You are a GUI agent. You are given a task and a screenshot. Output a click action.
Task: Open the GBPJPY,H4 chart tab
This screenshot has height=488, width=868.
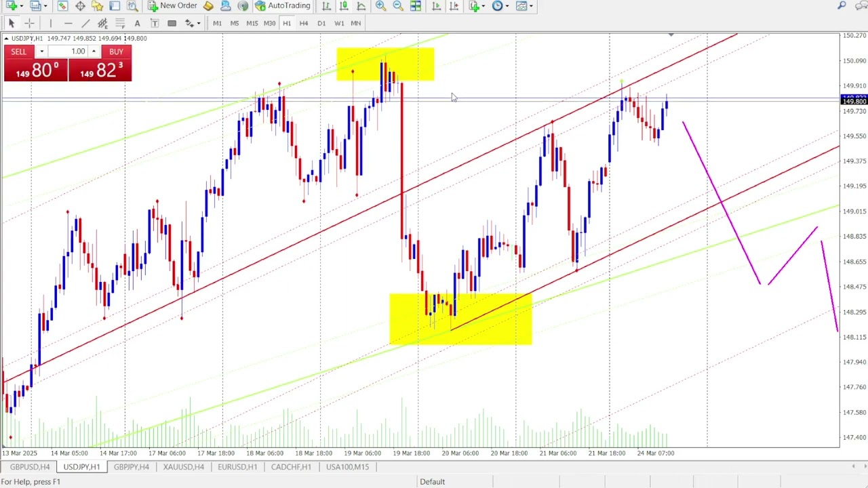[x=132, y=467]
